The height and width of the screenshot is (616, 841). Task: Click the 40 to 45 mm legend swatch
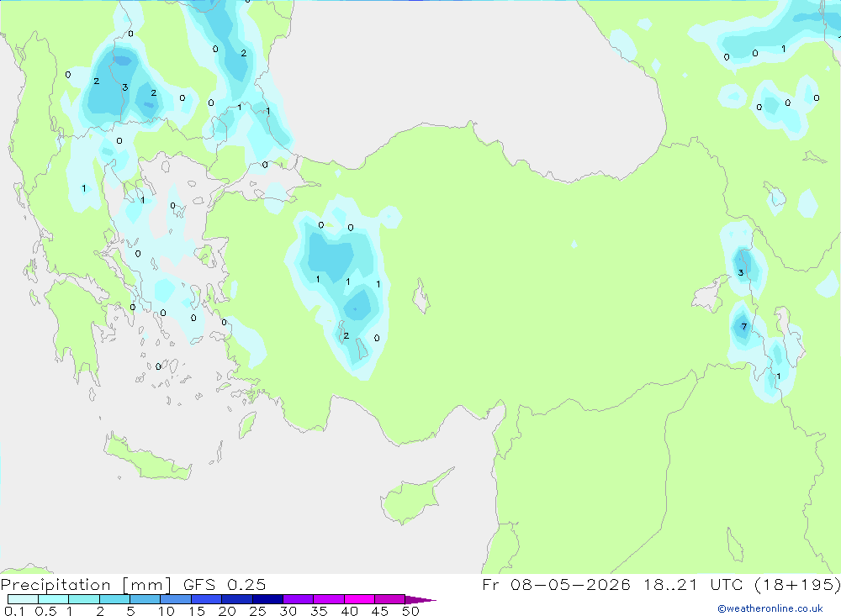(x=359, y=599)
